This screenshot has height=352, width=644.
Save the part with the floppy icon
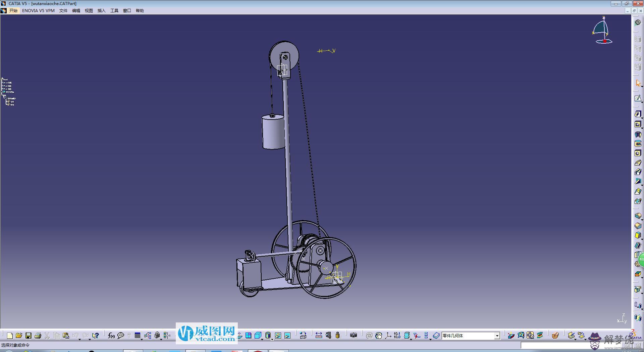[x=29, y=335]
